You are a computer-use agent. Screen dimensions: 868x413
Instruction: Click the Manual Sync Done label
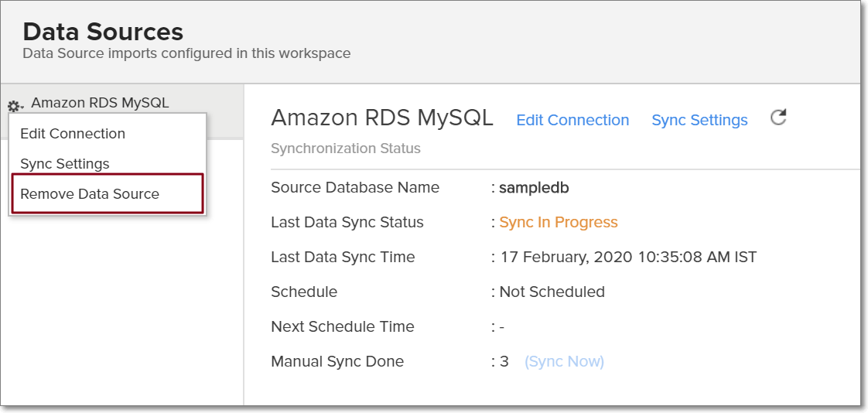point(337,361)
